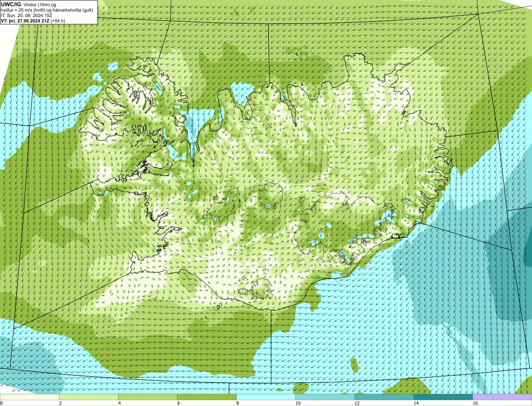The width and height of the screenshot is (532, 406).
Task: Click the legend scale label '14'
Action: pos(416,403)
